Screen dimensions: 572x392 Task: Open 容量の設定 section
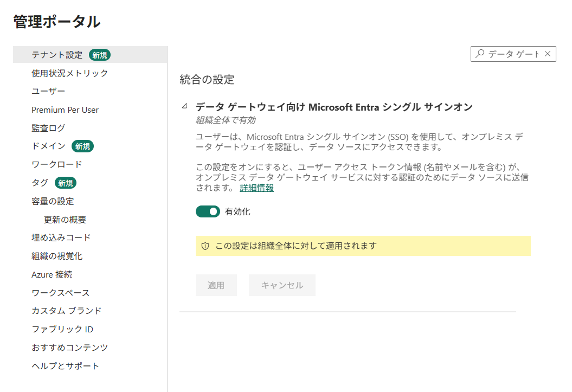[x=53, y=201]
